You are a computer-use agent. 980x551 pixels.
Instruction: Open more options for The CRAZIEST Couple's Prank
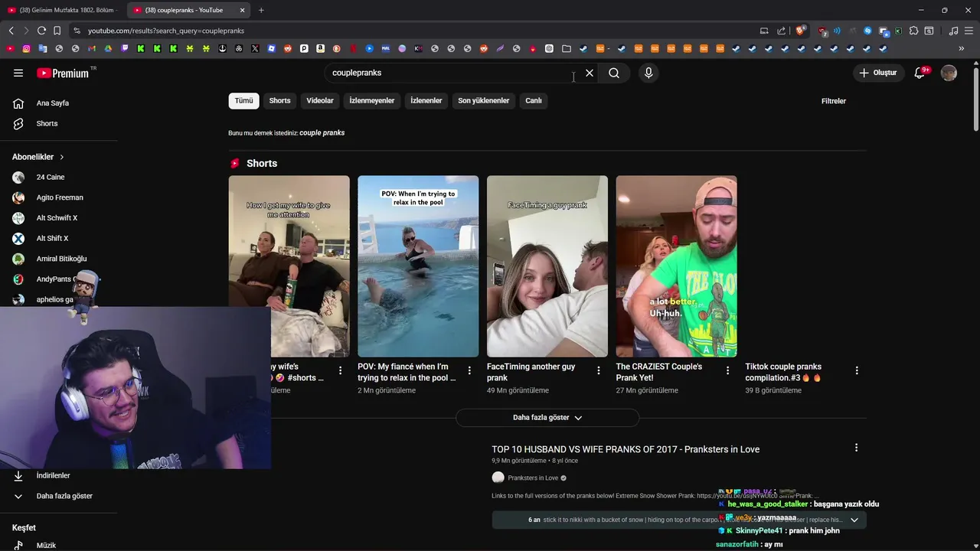pos(727,370)
